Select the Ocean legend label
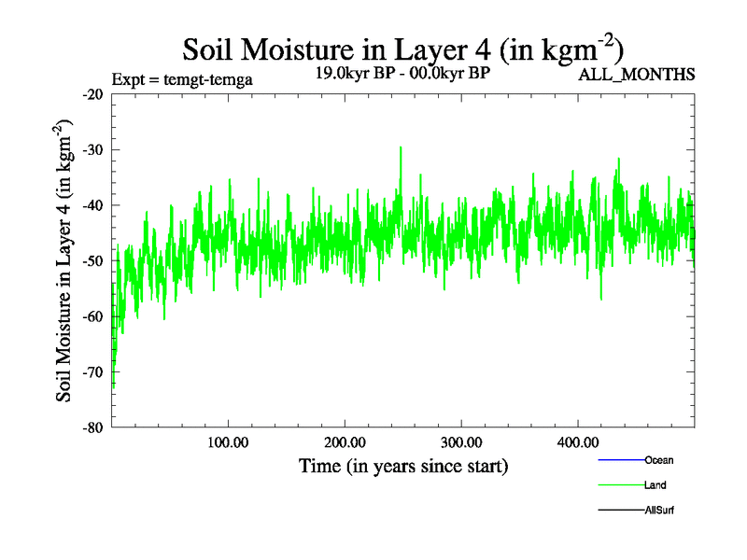This screenshot has height=560, width=747. [658, 460]
